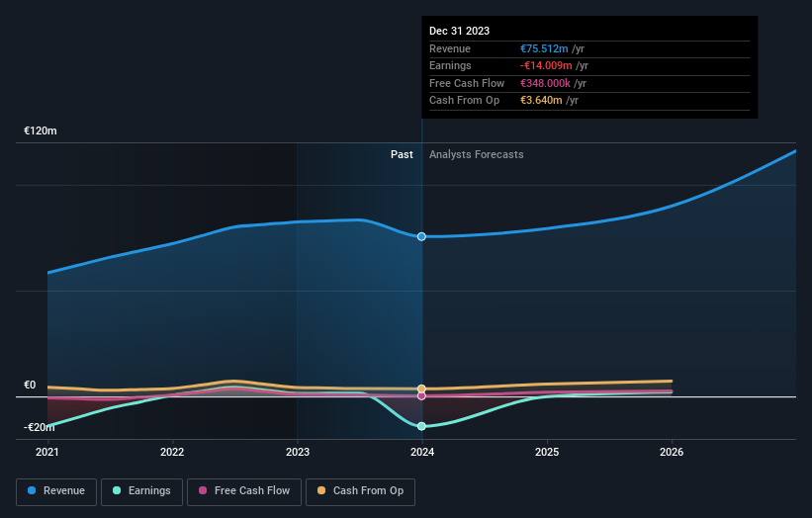Click the 2025 x-axis label
Viewport: 812px width, 518px height.
[x=547, y=452]
